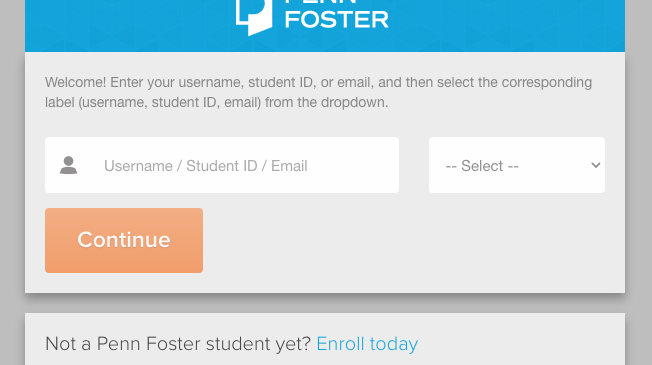
Task: Click the 'Email' part of the input placeholder
Action: click(289, 166)
